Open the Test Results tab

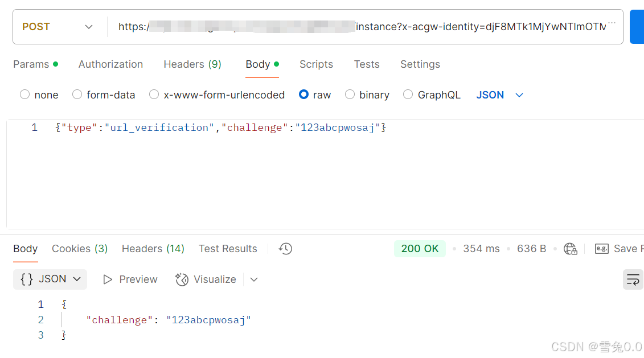click(228, 249)
